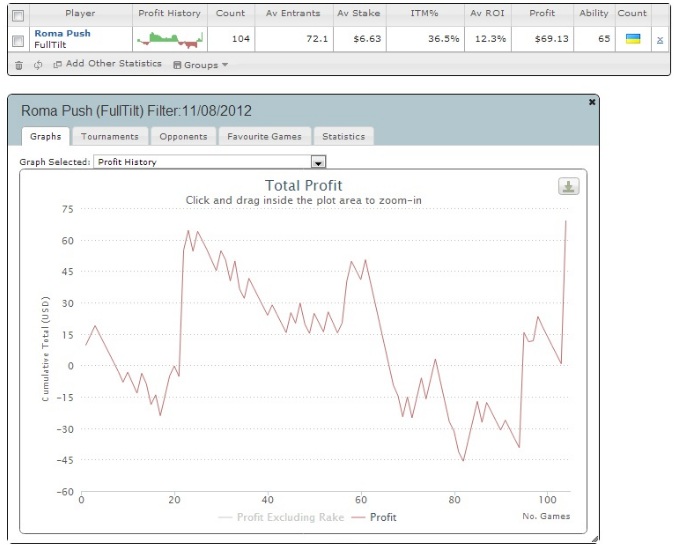Toggle the Profit Excluding Rake legend item
675x545 pixels.
[282, 517]
